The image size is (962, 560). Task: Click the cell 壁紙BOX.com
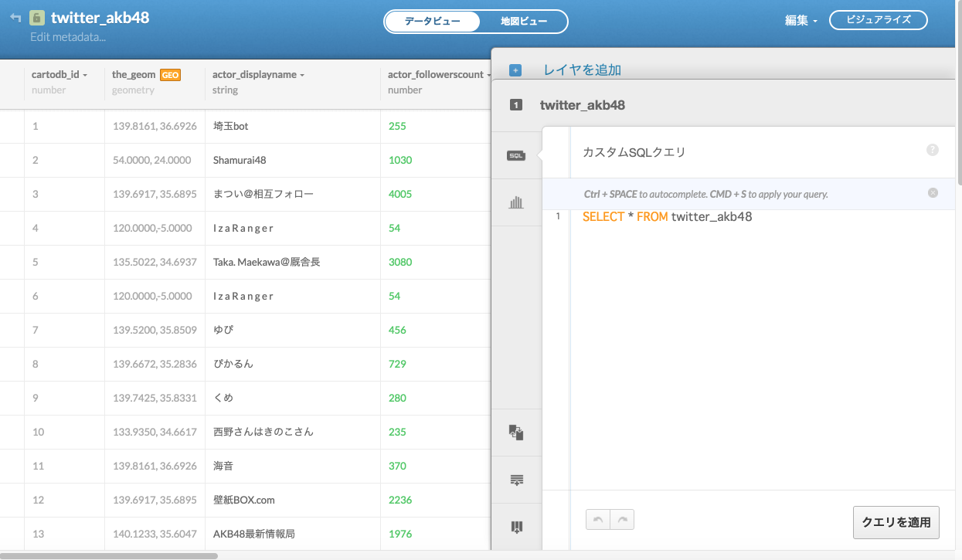pos(244,500)
